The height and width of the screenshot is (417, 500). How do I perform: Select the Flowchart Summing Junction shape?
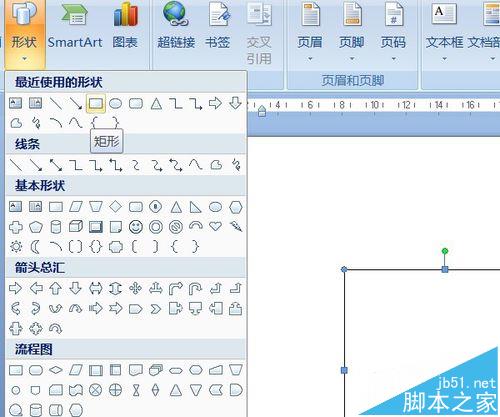[x=96, y=390]
